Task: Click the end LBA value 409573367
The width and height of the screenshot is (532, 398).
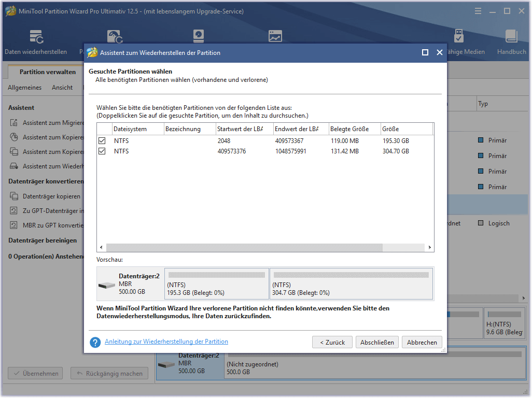Action: point(289,141)
